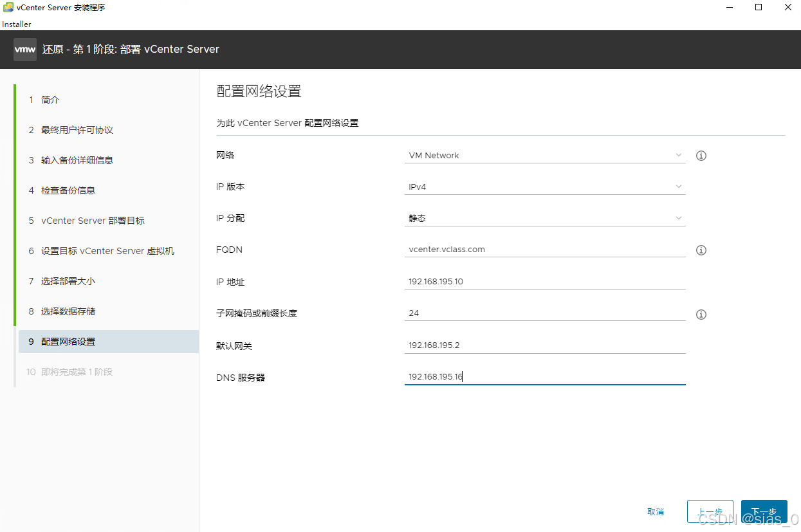
Task: Open the Installer menu
Action: (x=17, y=24)
